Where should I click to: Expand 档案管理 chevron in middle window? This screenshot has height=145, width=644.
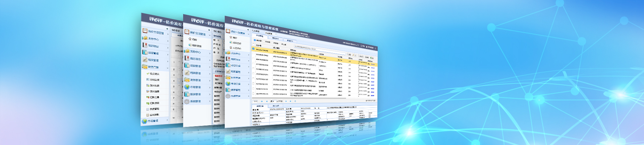click(x=210, y=74)
